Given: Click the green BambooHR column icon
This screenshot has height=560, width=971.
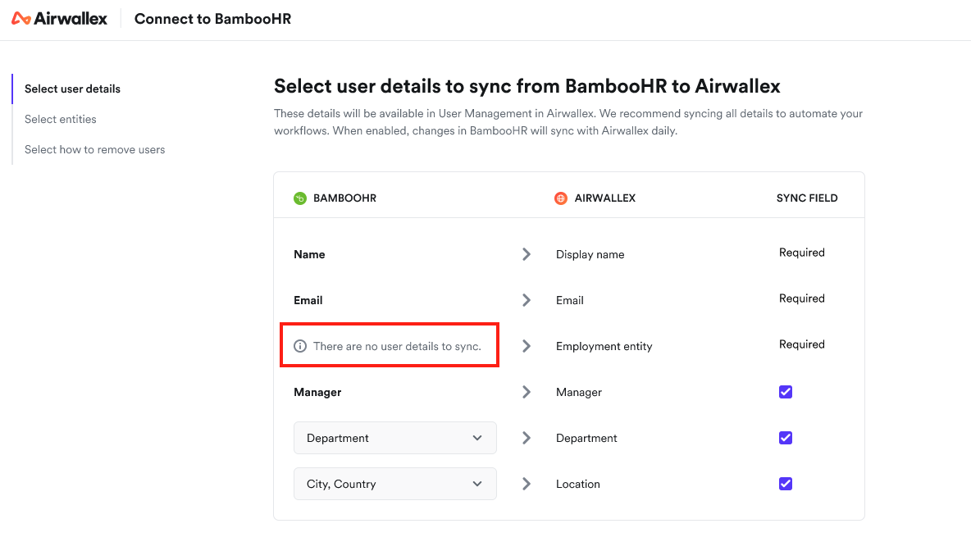Looking at the screenshot, I should (299, 198).
